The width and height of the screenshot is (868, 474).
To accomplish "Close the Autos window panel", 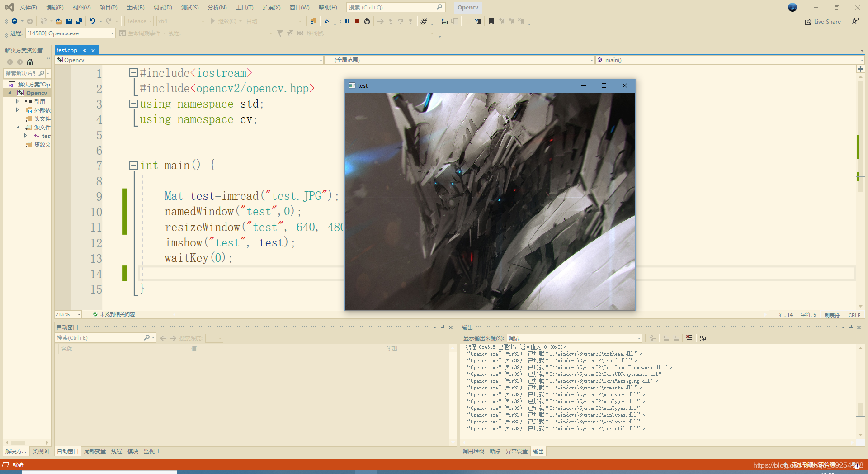I will [451, 327].
